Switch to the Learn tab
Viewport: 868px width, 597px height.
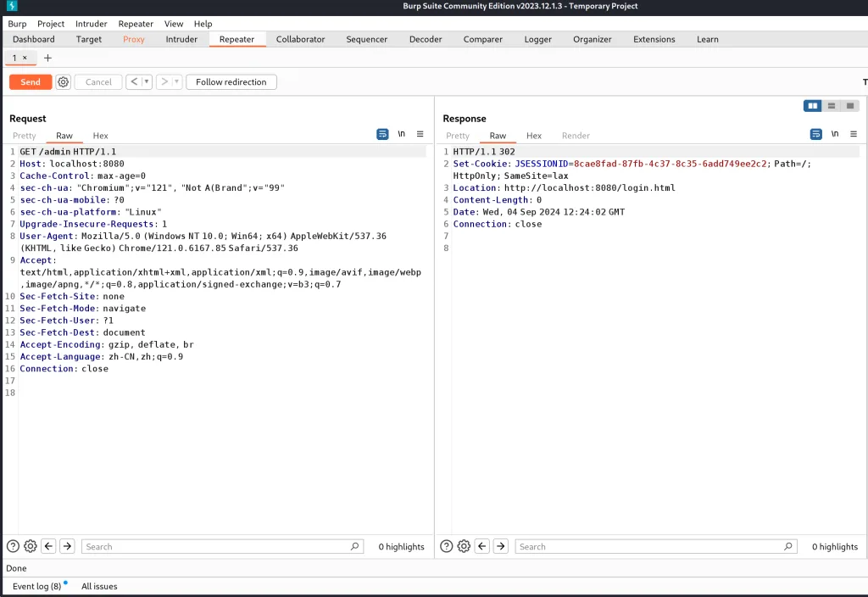708,39
